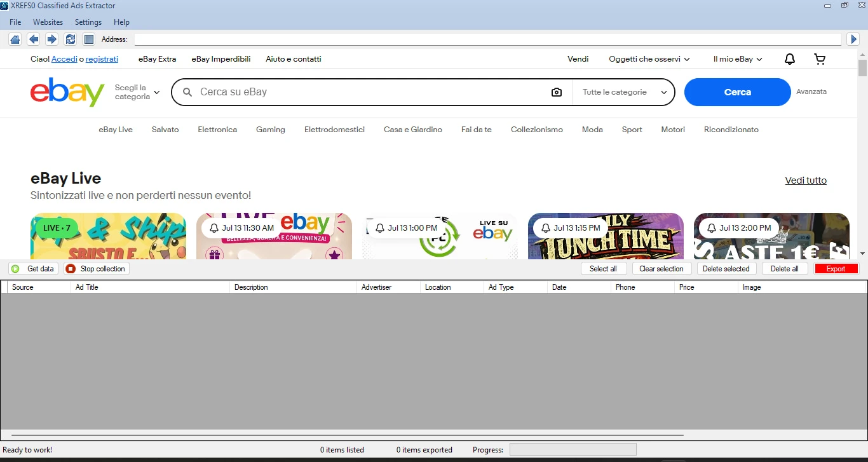This screenshot has width=868, height=462.
Task: Open eBay notifications bell in header
Action: (789, 59)
